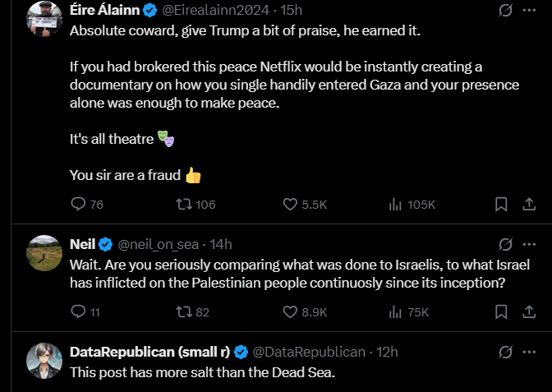The height and width of the screenshot is (392, 552).
Task: Bookmark Éire Álainn's post
Action: 501,205
